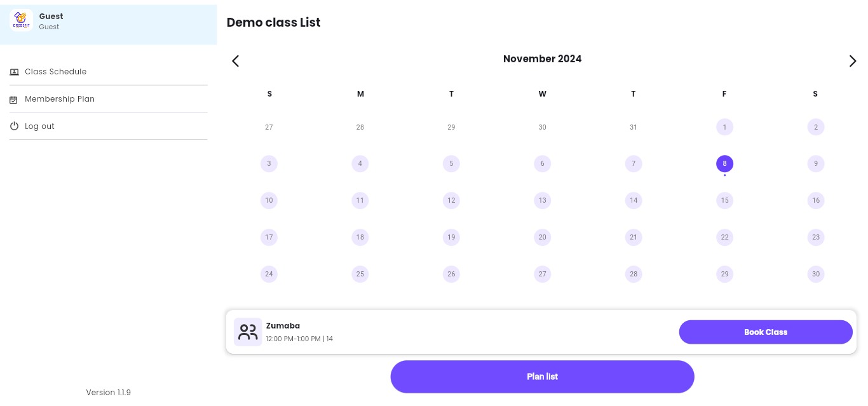Click the Log out power icon
868x406 pixels.
tap(14, 126)
